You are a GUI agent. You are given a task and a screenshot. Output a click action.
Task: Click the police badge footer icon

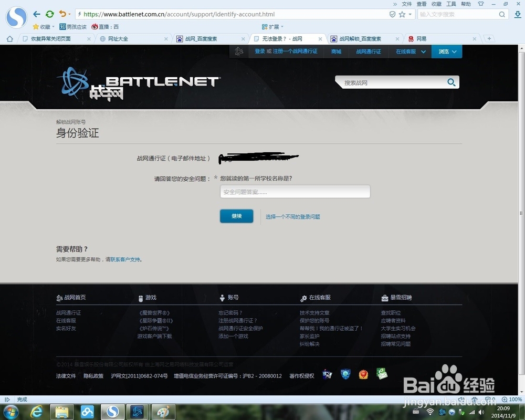click(363, 374)
